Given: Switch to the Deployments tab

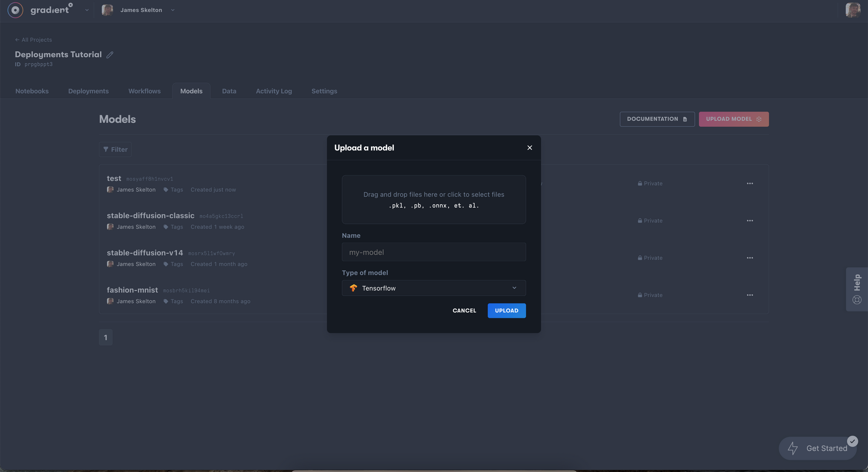Looking at the screenshot, I should [88, 91].
